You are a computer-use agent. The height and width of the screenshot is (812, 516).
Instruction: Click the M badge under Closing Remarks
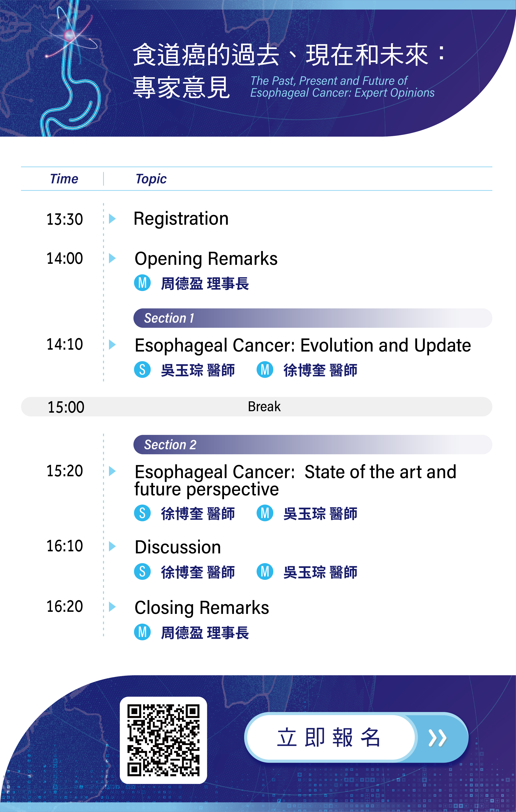tap(142, 632)
